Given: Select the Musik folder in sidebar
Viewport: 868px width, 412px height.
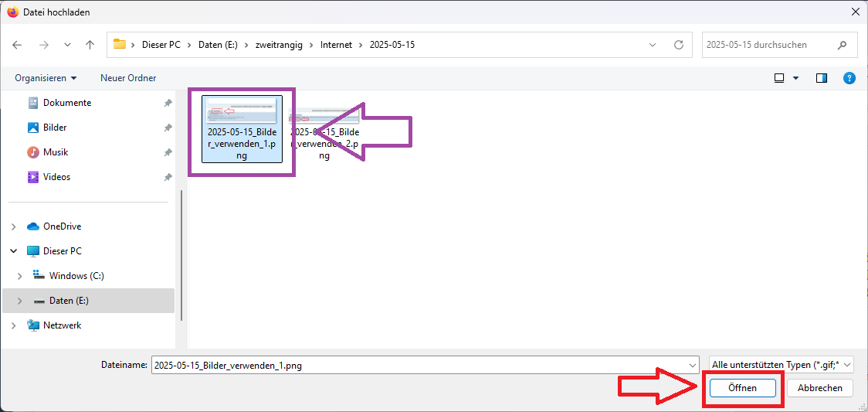Looking at the screenshot, I should (x=56, y=152).
